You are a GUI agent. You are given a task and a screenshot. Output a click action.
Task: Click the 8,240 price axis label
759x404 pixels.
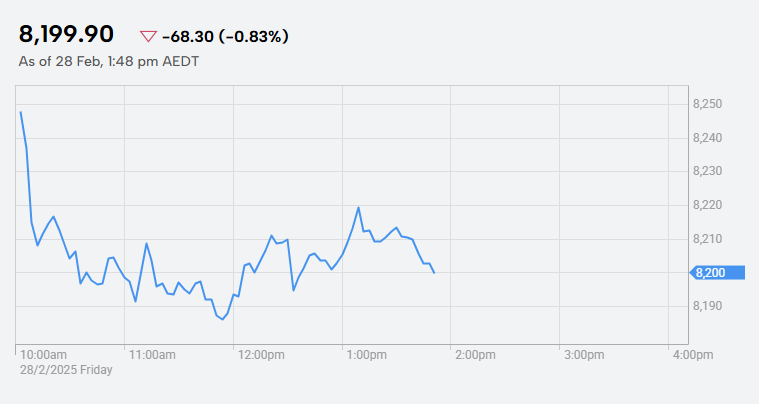(x=707, y=138)
